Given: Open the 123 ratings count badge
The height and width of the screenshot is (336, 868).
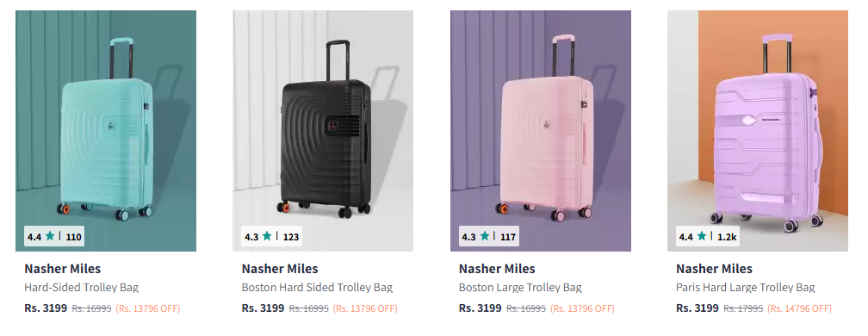Looking at the screenshot, I should [291, 238].
